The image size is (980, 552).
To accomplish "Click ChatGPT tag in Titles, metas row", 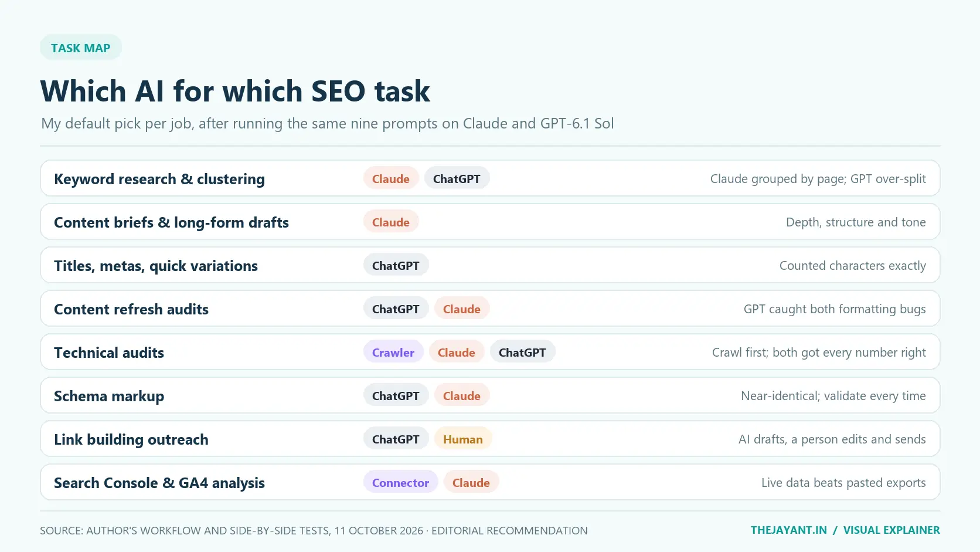I will click(396, 265).
